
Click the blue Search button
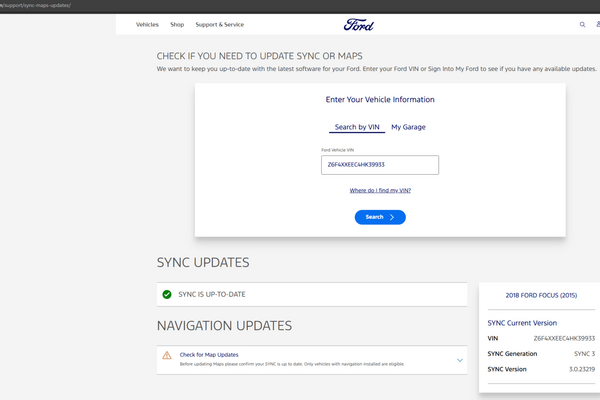coord(380,217)
